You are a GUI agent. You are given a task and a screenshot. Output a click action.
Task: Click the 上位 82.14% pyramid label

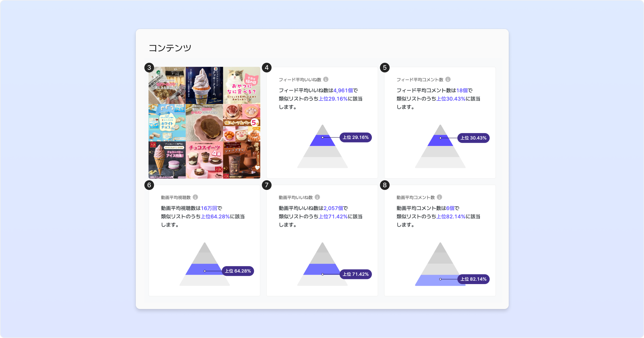[x=473, y=279]
